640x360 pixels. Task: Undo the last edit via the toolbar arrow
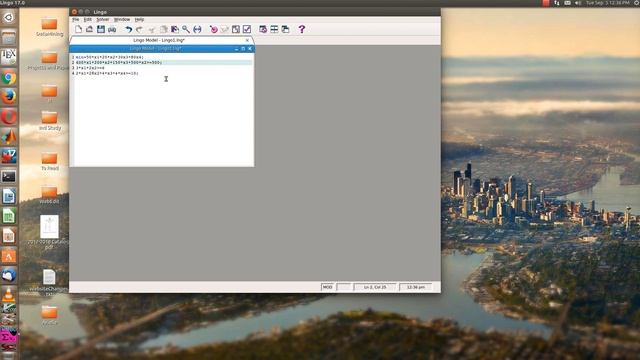129,29
